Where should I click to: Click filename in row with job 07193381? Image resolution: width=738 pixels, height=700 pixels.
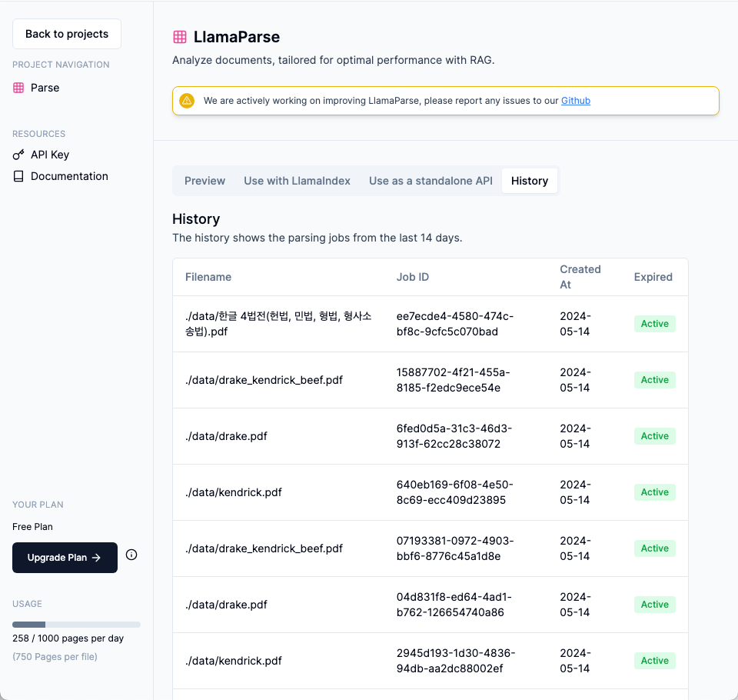tap(264, 548)
